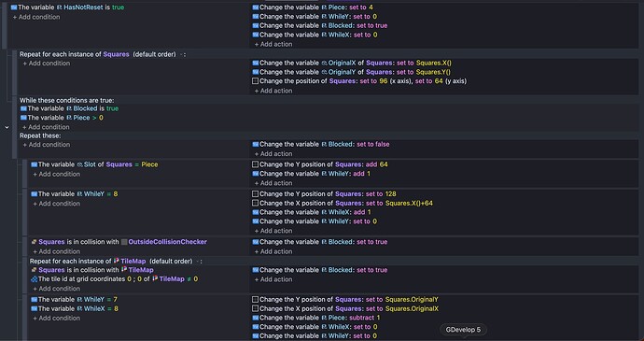Click the collision icon beside 'Squares is in collision with TileMap'
The image size is (644, 341).
click(x=35, y=270)
